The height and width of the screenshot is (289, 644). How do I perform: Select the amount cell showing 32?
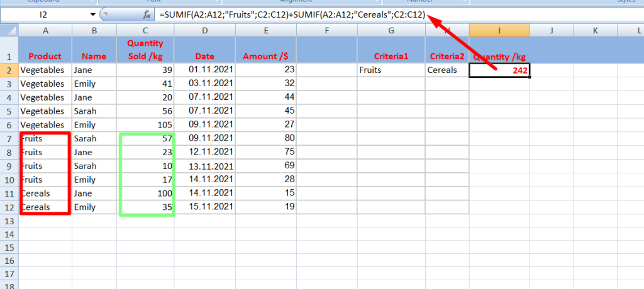(265, 84)
